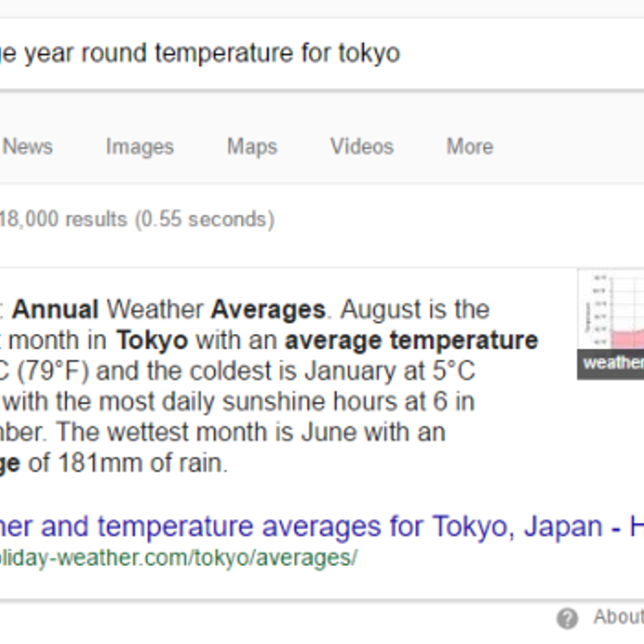Select the Videos tab
The image size is (644, 644).
[x=361, y=147]
